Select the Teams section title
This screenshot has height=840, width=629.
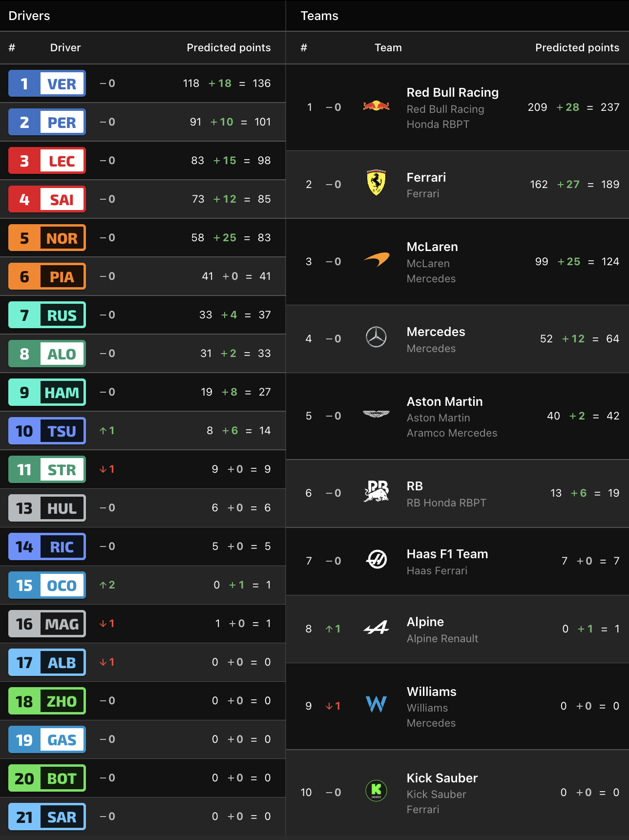point(319,16)
